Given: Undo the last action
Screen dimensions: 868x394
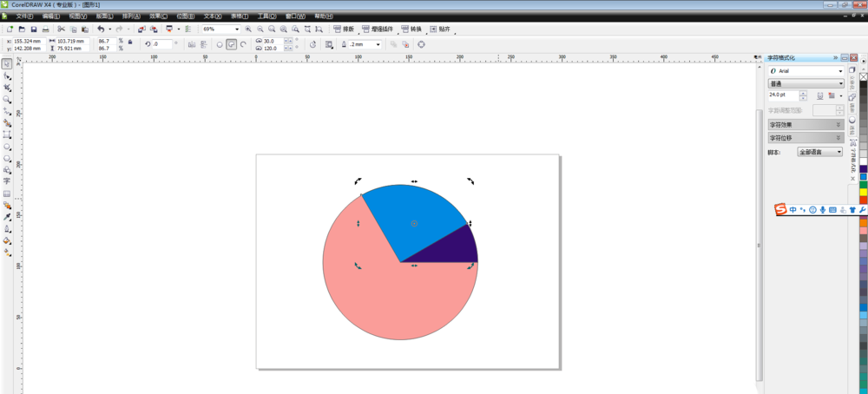Looking at the screenshot, I should pos(100,29).
